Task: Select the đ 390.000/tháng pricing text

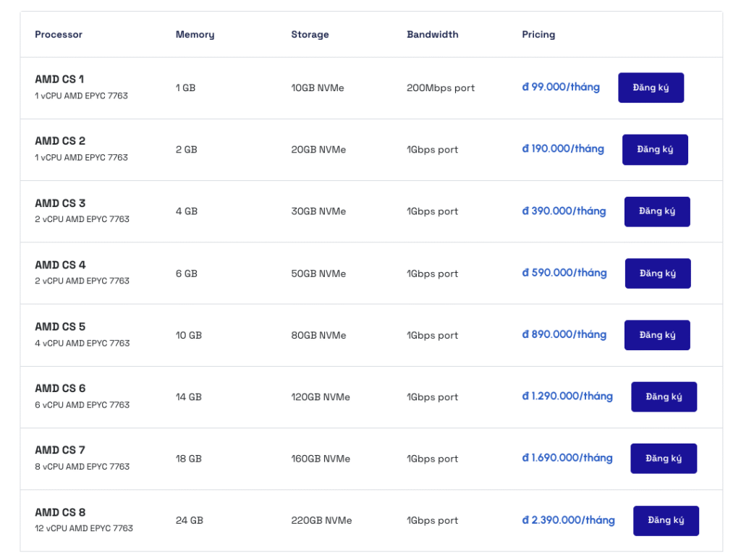Action: coord(564,211)
